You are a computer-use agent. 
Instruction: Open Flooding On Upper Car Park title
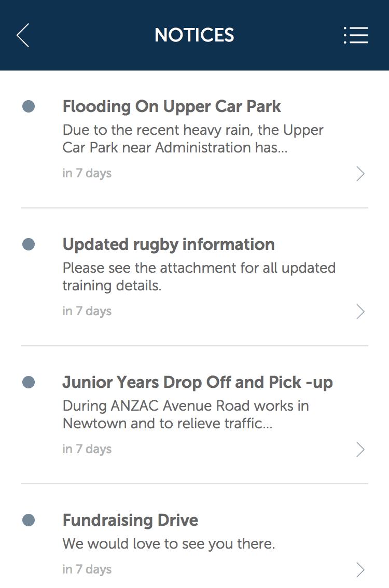click(x=172, y=106)
